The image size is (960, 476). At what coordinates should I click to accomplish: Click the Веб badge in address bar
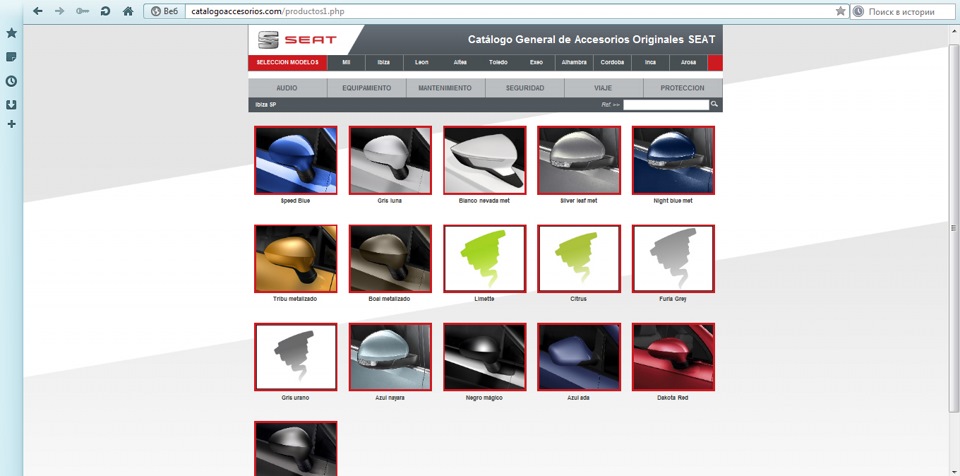[x=164, y=11]
